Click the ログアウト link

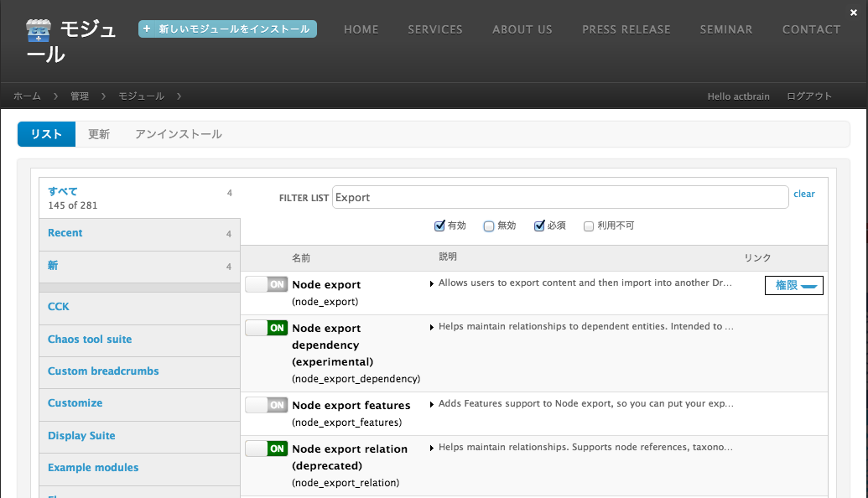(x=808, y=96)
